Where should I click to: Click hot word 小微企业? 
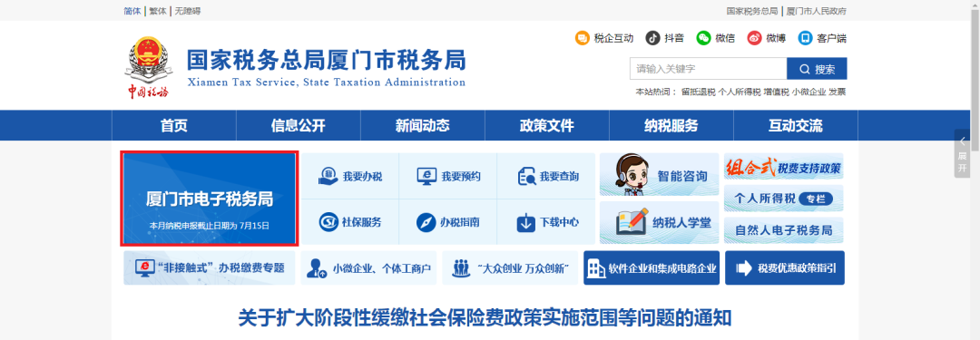click(x=808, y=92)
